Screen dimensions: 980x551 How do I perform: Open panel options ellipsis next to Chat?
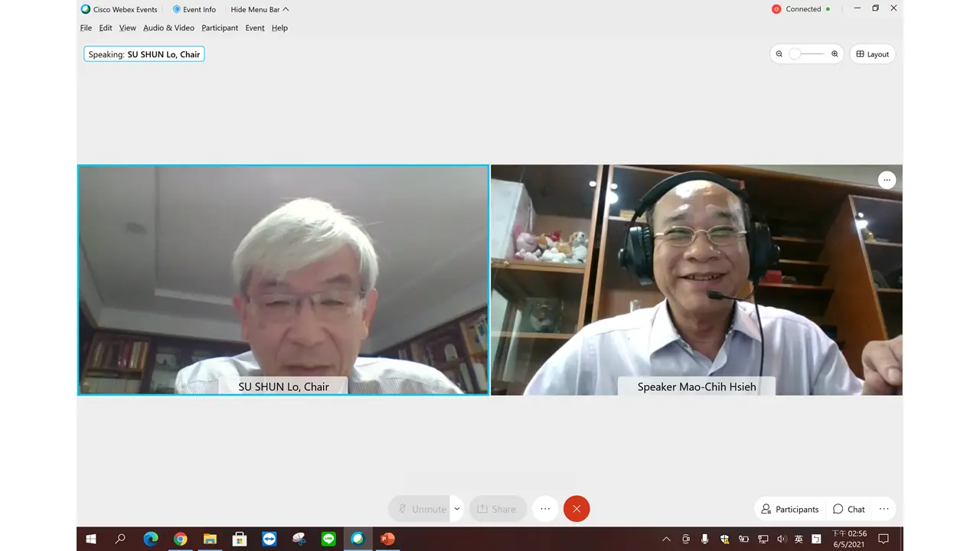click(x=884, y=509)
